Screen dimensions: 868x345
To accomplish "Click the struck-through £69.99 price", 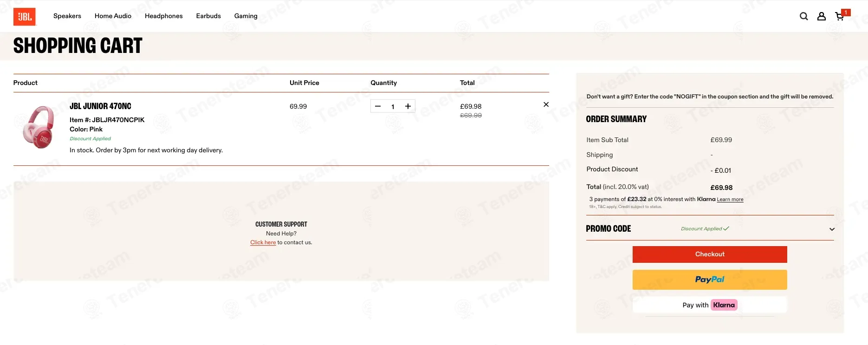I will tap(471, 116).
